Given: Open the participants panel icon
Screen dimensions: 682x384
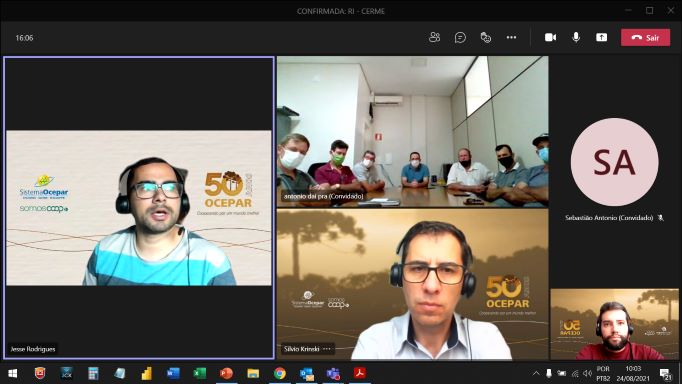Looking at the screenshot, I should (x=434, y=37).
